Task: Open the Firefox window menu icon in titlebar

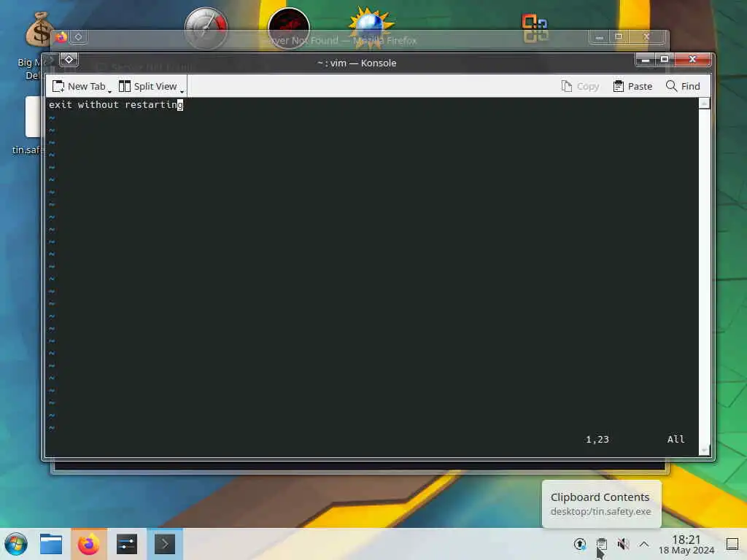Action: (79, 36)
